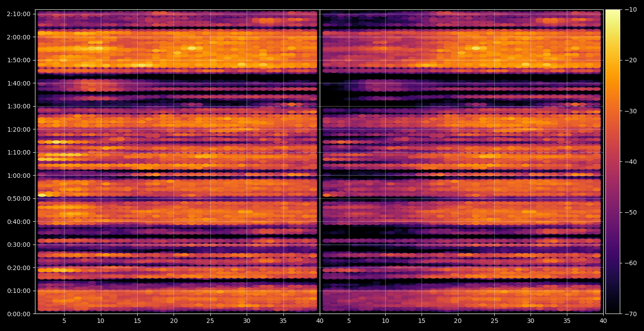The height and width of the screenshot is (331, 644).
Task: Click x-axis tick 10 under right heatmap
Action: (385, 321)
